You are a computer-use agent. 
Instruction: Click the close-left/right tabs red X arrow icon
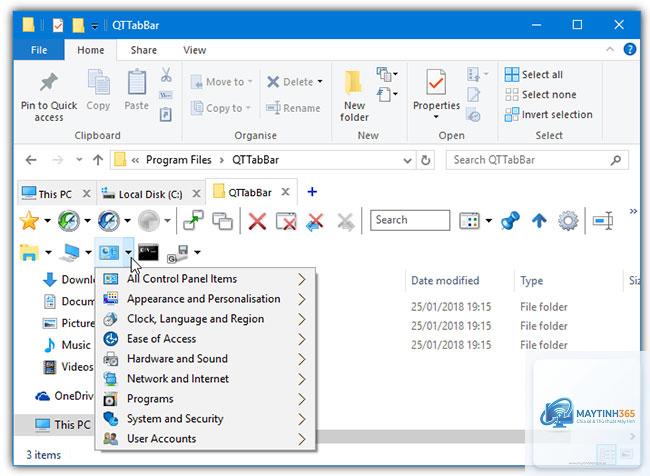click(315, 221)
